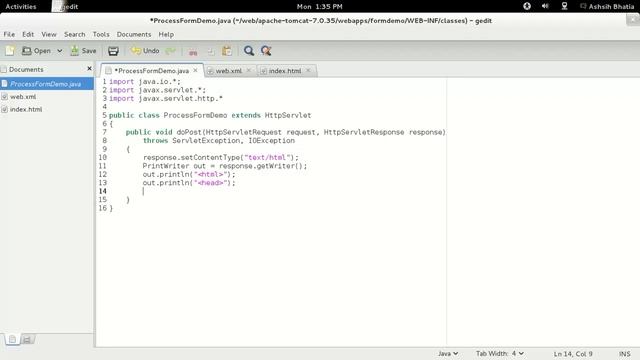Switch to the index.html tab
The image size is (640, 360).
coord(285,71)
